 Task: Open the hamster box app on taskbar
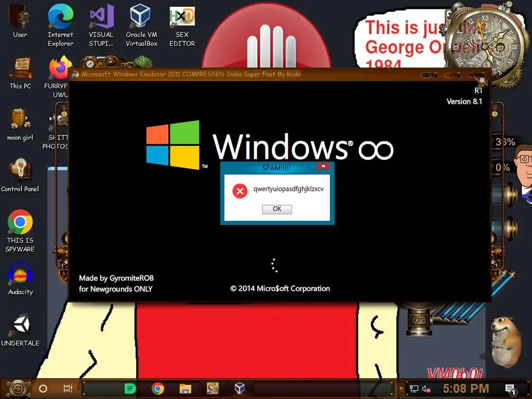[x=212, y=389]
